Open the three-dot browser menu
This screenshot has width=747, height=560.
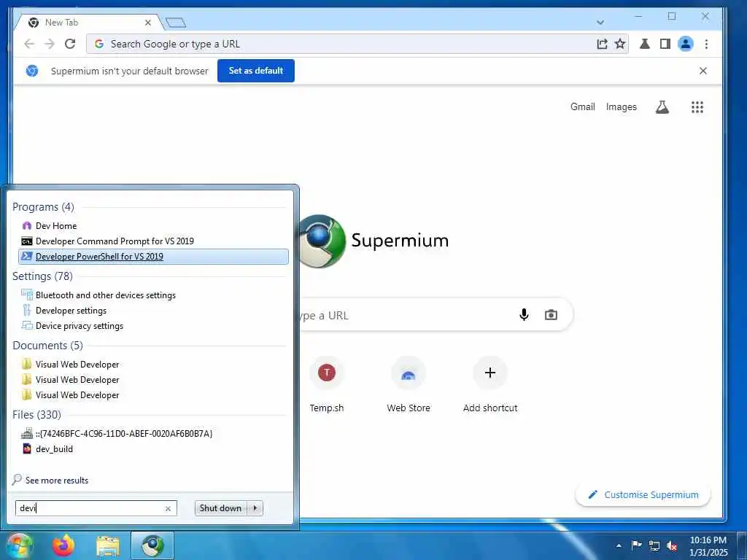point(706,44)
